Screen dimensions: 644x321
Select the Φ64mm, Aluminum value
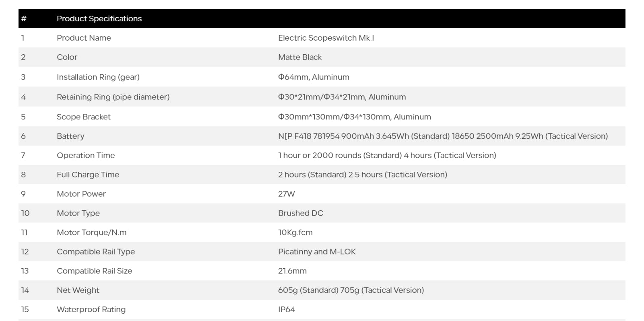click(x=314, y=77)
